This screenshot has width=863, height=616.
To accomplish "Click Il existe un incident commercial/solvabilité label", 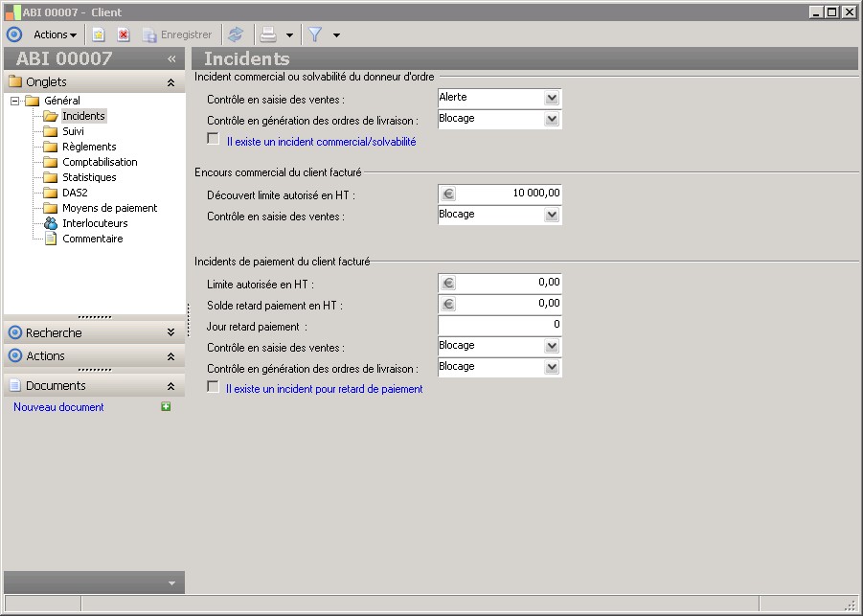I will [x=322, y=142].
